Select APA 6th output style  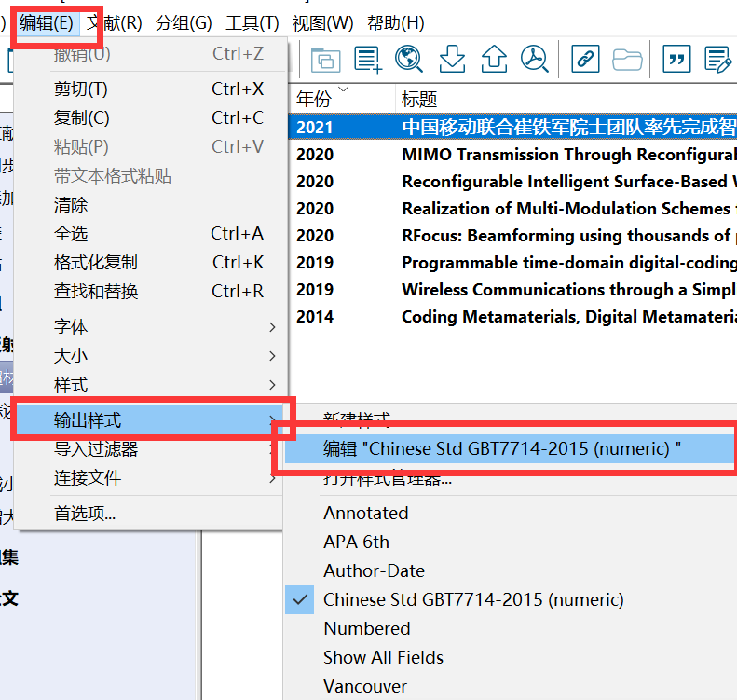tap(511, 542)
